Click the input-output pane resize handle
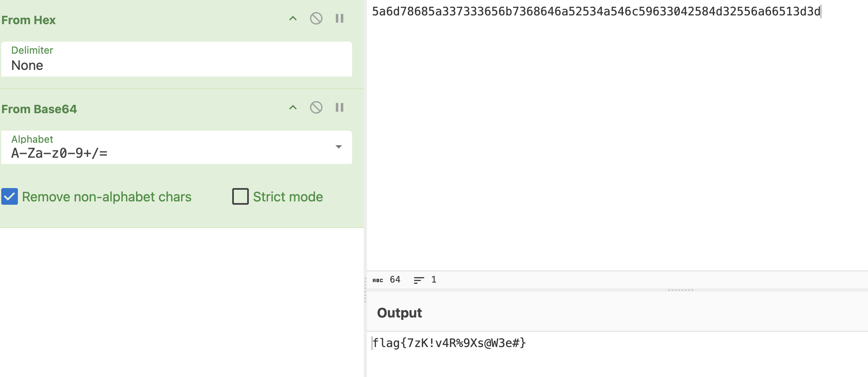 680,290
